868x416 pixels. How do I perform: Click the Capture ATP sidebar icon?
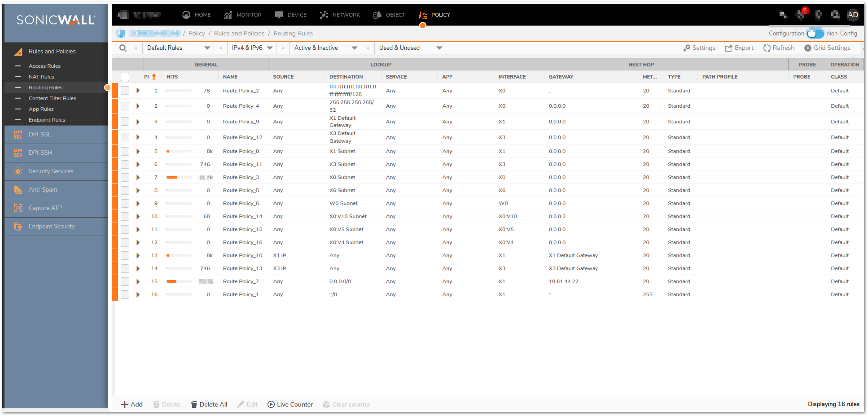pos(18,208)
